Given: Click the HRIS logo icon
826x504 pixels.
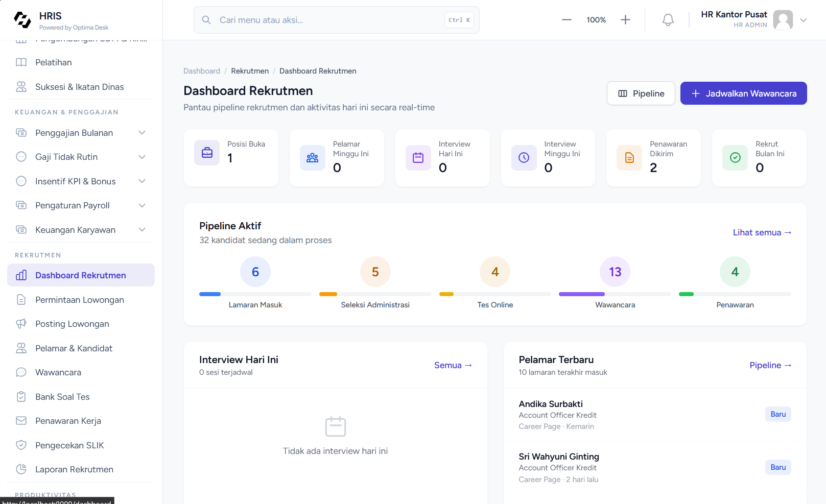Looking at the screenshot, I should [22, 20].
